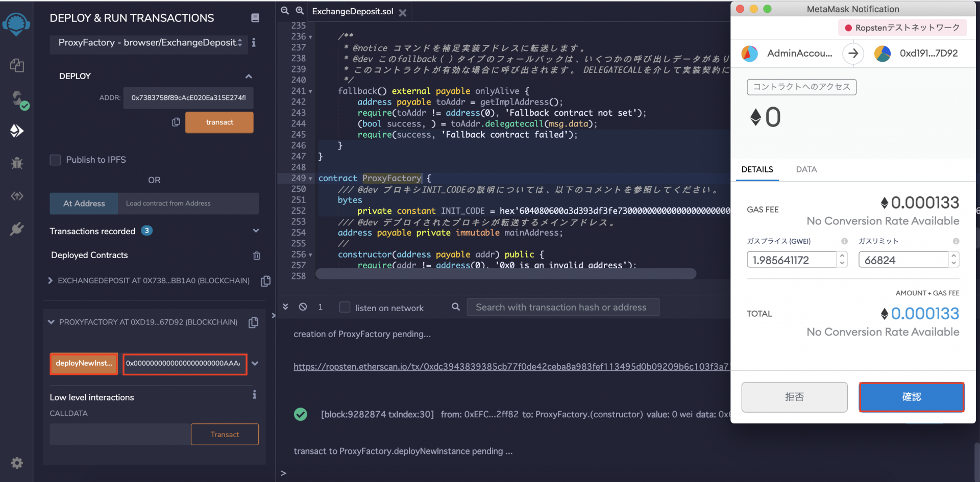980x482 pixels.
Task: Click the At Address button
Action: pyautogui.click(x=84, y=204)
